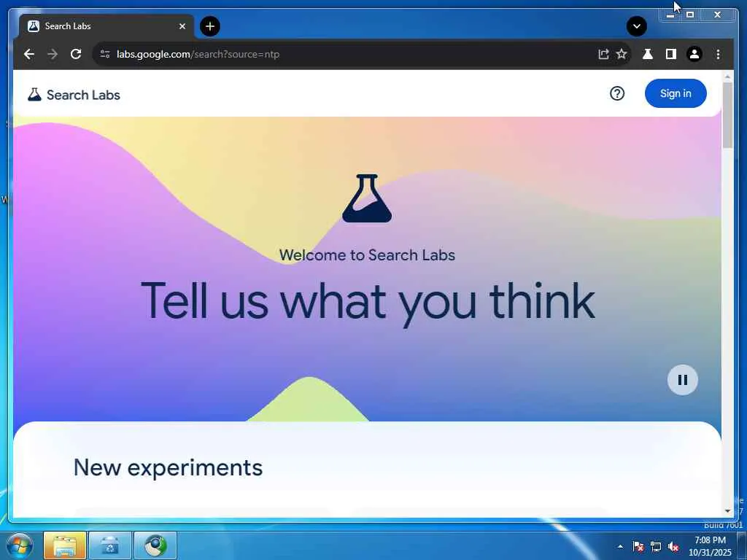Screen dimensions: 747x560
Task: Click the Search Labs header logo
Action: [x=74, y=95]
